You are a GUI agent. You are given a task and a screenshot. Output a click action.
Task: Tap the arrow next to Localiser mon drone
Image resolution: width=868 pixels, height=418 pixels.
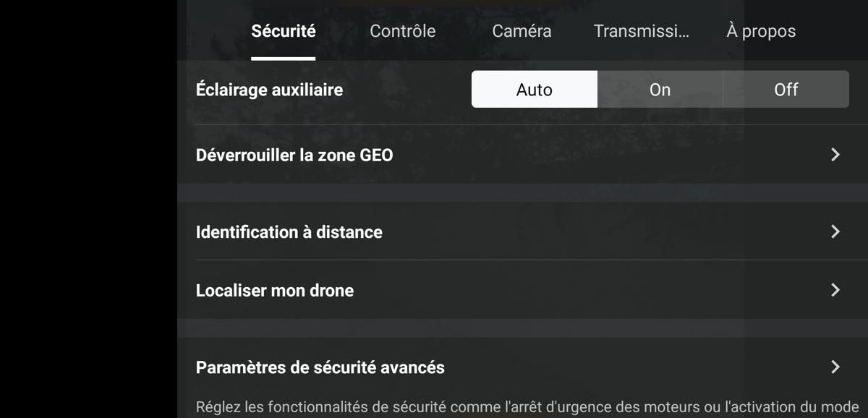coord(835,290)
